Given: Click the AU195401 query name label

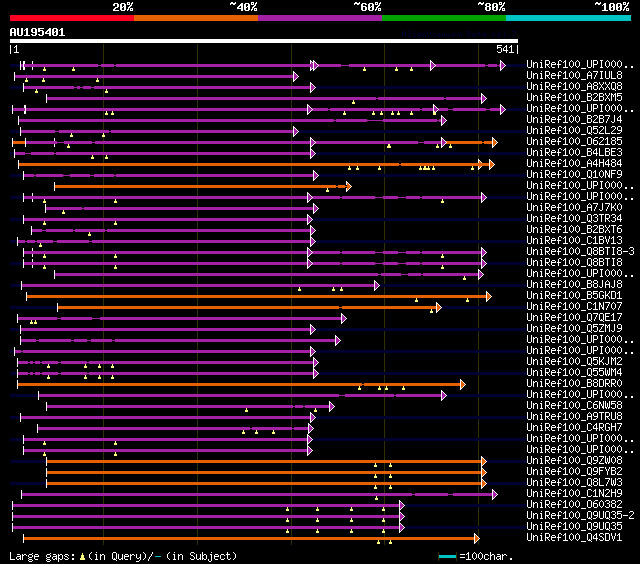Looking at the screenshot, I should click(37, 33).
